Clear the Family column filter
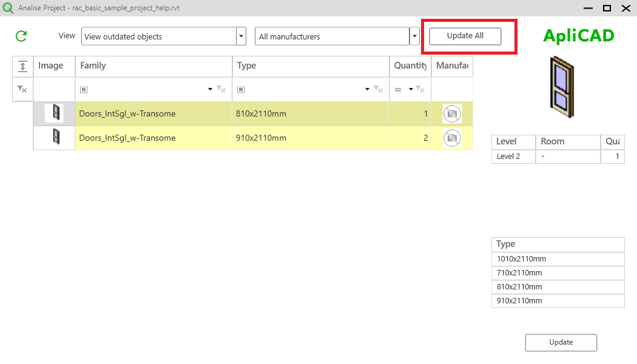This screenshot has width=637, height=364. click(x=221, y=89)
